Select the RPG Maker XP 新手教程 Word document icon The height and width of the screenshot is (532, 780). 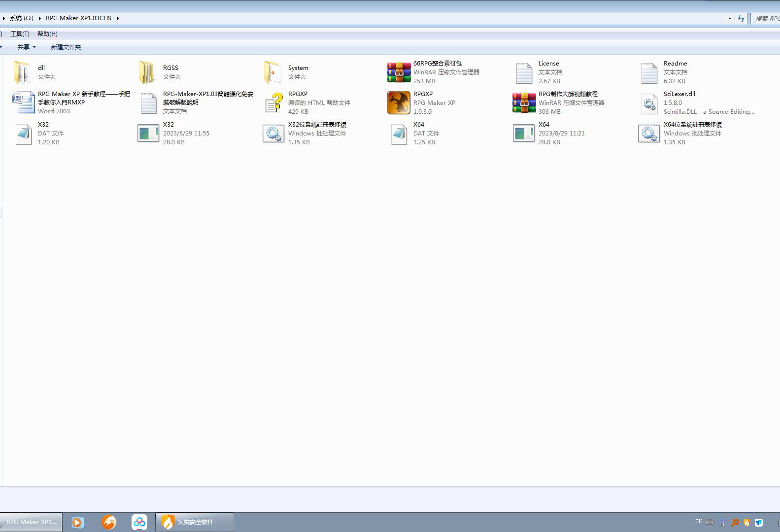(x=23, y=103)
